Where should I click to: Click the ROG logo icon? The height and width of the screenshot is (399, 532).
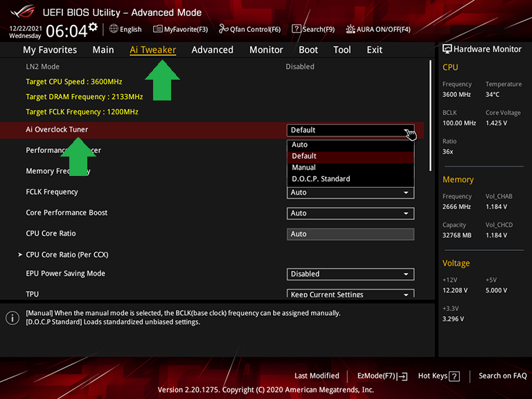(x=22, y=12)
